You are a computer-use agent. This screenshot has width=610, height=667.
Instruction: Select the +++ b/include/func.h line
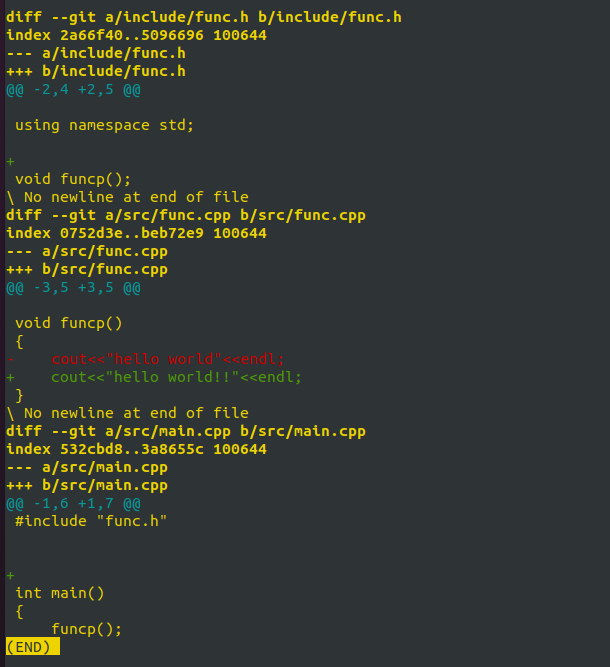tap(96, 71)
